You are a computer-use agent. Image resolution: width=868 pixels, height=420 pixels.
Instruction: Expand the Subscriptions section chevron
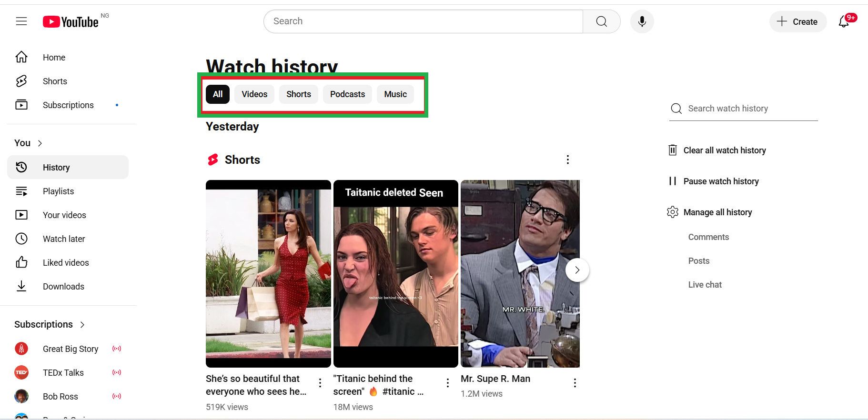[82, 324]
